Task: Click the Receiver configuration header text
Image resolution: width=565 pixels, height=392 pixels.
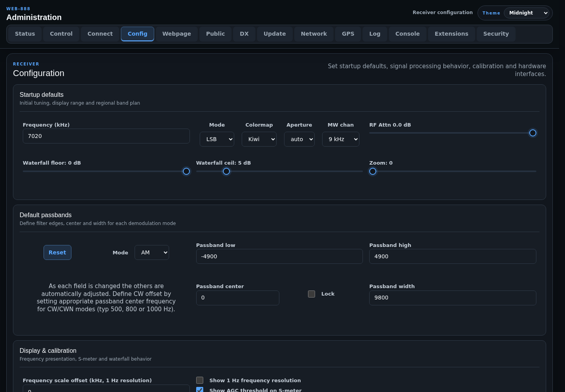Action: point(443,13)
